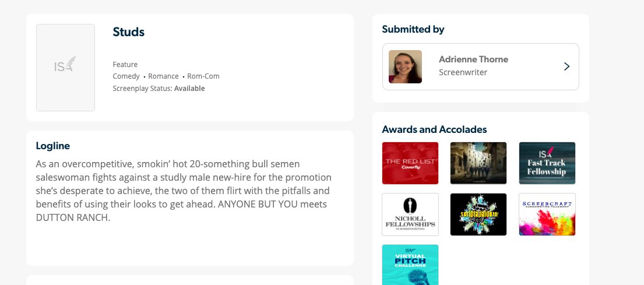Click the Logline section heading
The height and width of the screenshot is (285, 644).
click(x=52, y=146)
